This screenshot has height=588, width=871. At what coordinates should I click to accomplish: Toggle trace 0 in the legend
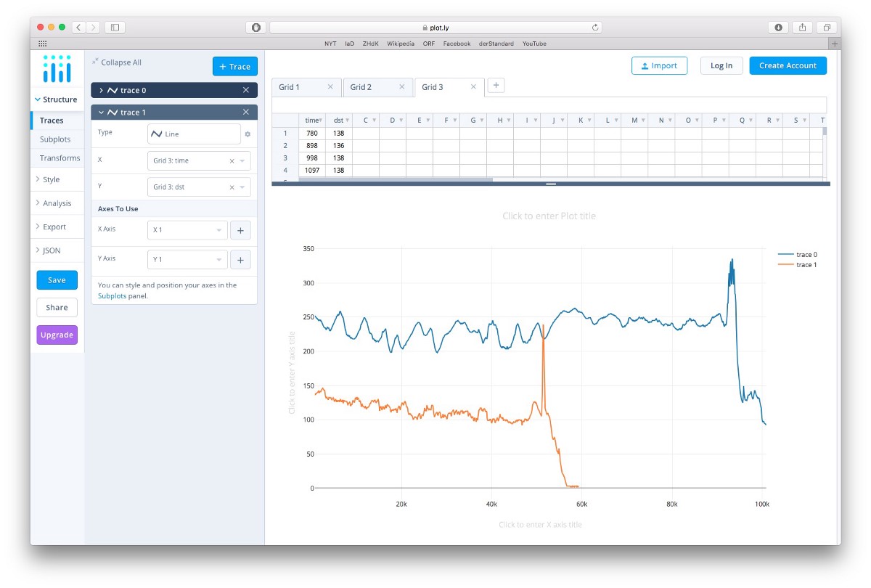tap(797, 255)
